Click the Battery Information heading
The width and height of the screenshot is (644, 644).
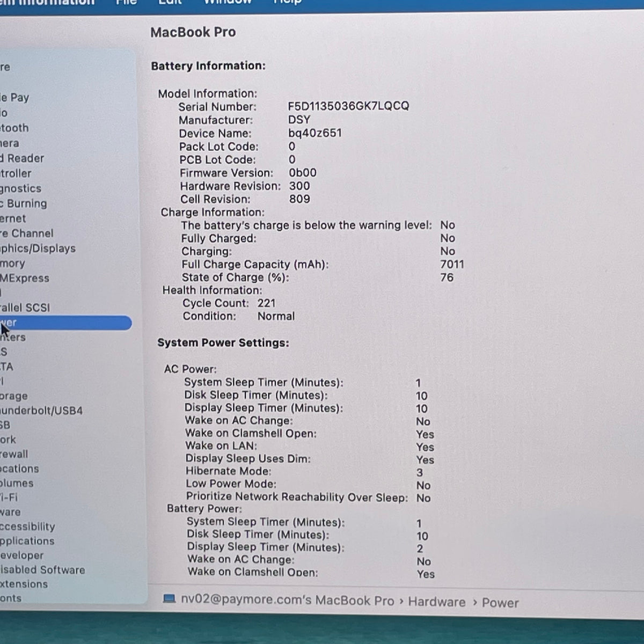pyautogui.click(x=208, y=66)
